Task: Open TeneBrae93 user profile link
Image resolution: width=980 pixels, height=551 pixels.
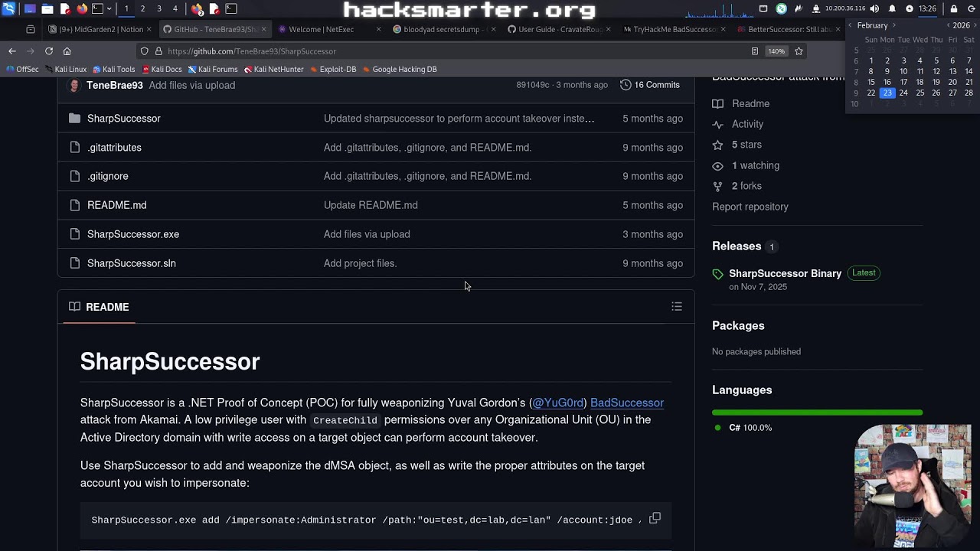Action: tap(115, 85)
